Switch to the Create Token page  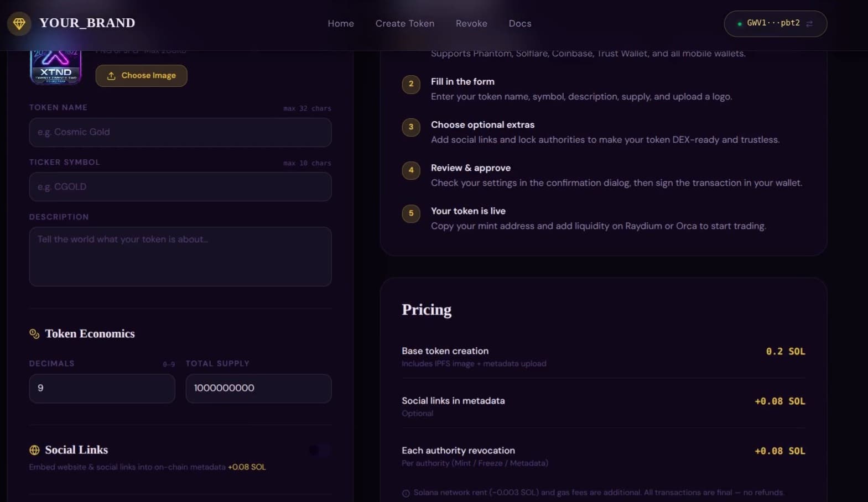[404, 23]
